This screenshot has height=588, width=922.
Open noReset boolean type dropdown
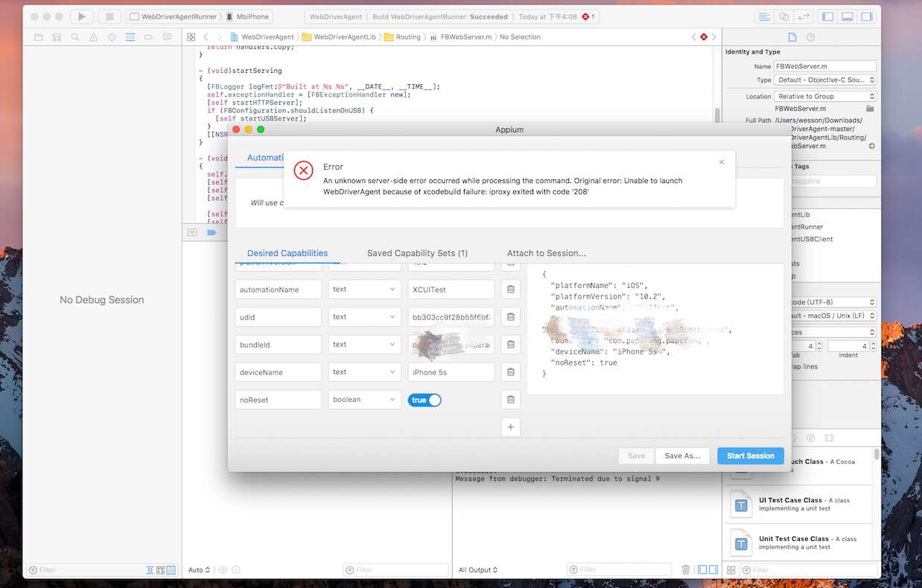click(365, 400)
